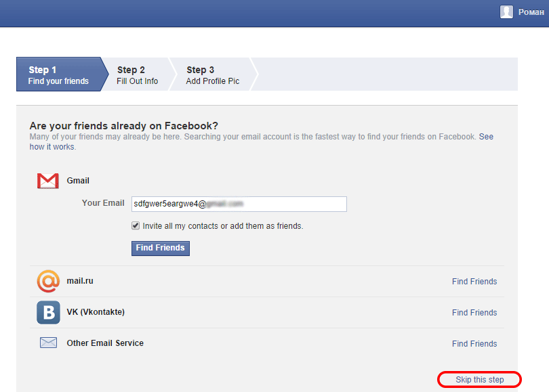Screen dimensions: 549x392
Task: Switch to Step 2 Fill Out Info
Action: point(138,74)
